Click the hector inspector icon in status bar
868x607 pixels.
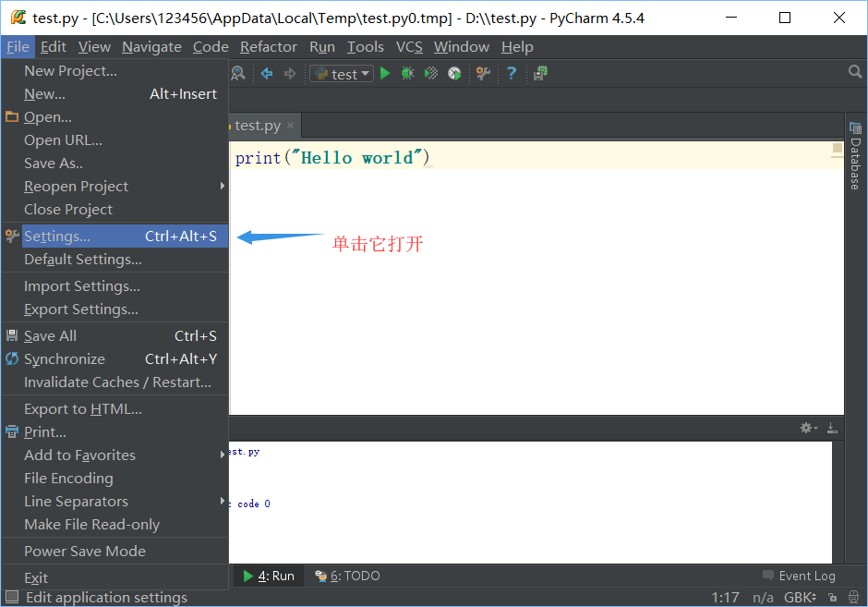point(853,598)
